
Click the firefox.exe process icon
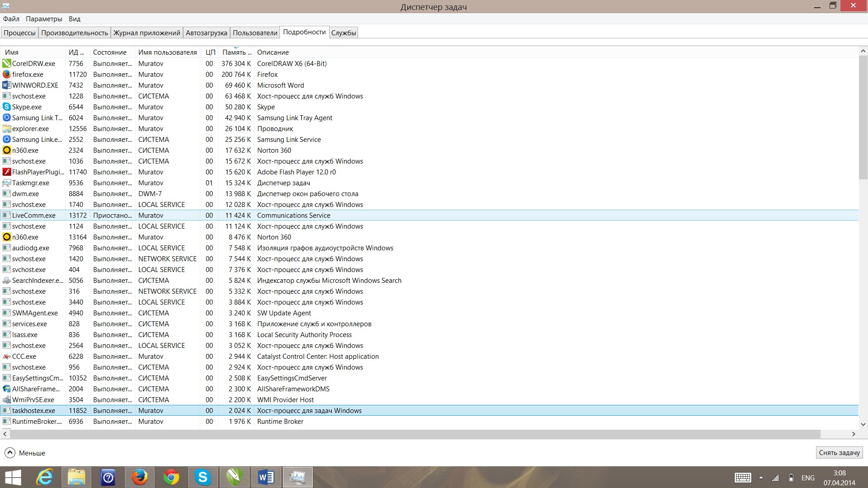click(x=6, y=75)
